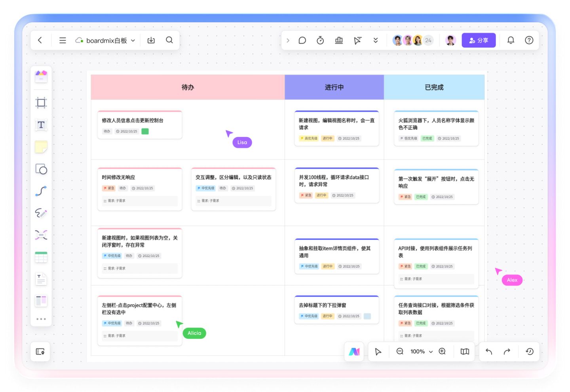The image size is (570, 392).
Task: View the 24 collaborators badge
Action: pyautogui.click(x=428, y=40)
